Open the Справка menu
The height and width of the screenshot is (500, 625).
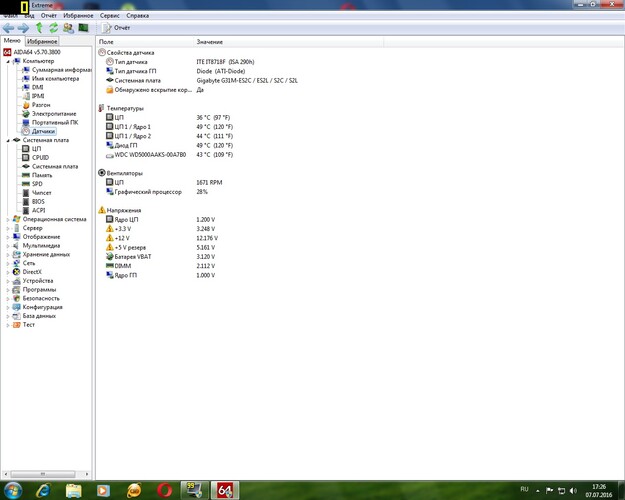138,16
